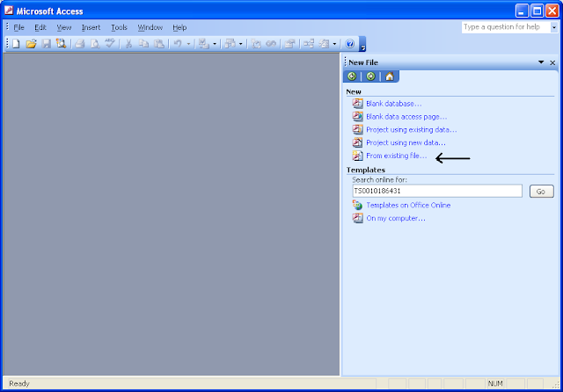This screenshot has height=392, width=563.
Task: Click the OfficeLinks toolbar icon
Action: pos(204,44)
